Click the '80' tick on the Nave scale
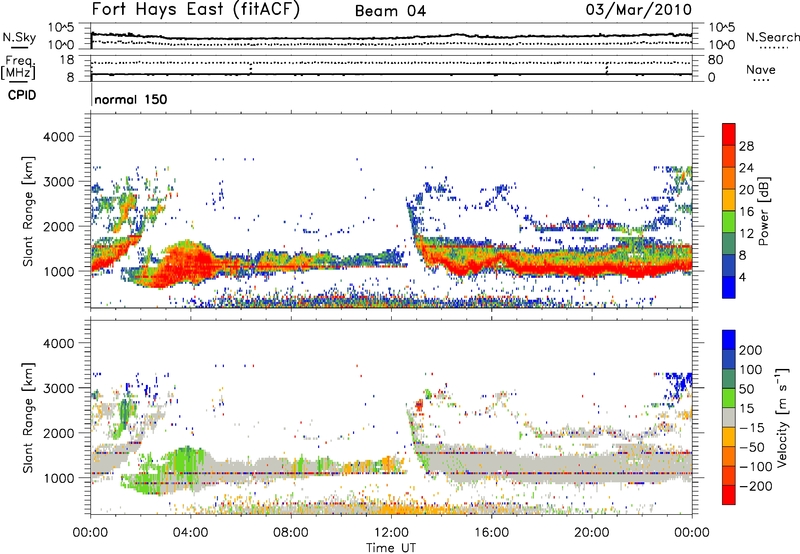The width and height of the screenshot is (800, 554). 715,60
